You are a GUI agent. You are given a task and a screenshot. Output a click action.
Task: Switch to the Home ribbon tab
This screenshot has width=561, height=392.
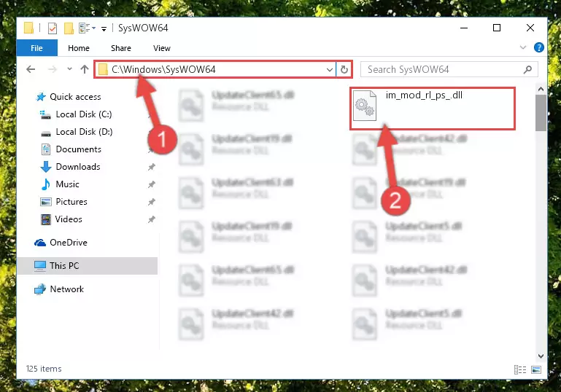coord(79,48)
